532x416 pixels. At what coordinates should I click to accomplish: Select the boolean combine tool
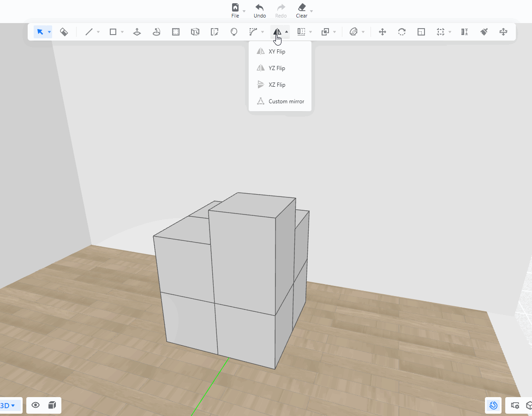click(x=325, y=32)
